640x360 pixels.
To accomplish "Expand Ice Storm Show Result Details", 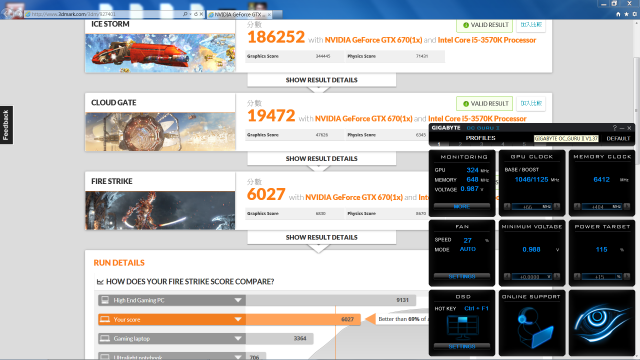I will pyautogui.click(x=322, y=80).
